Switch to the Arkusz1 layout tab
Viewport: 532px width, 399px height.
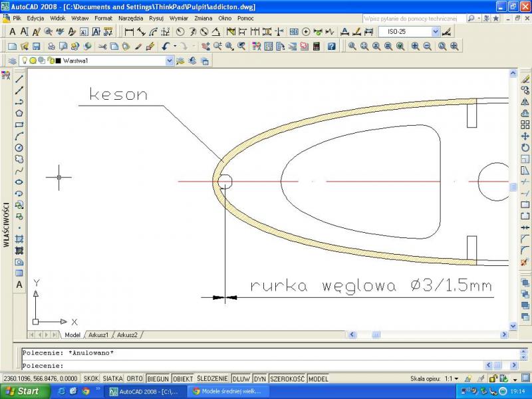point(99,335)
